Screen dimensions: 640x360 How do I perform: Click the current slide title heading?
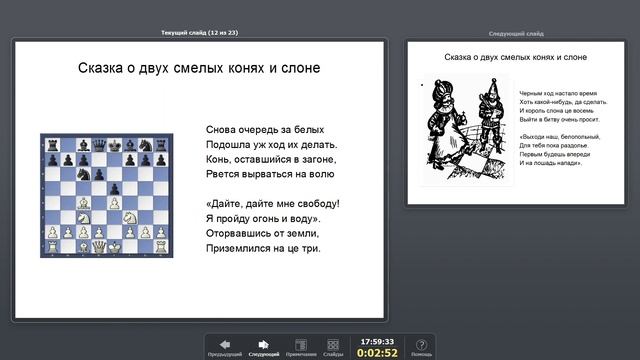click(x=199, y=68)
